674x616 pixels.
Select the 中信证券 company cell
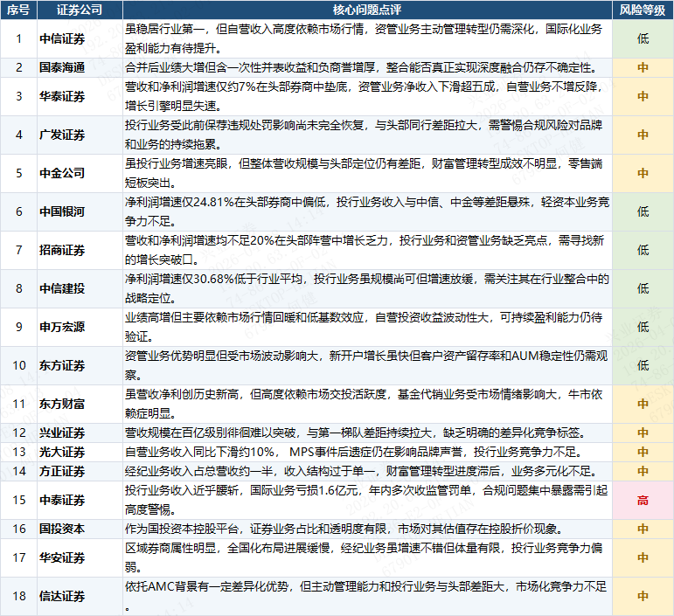click(80, 38)
